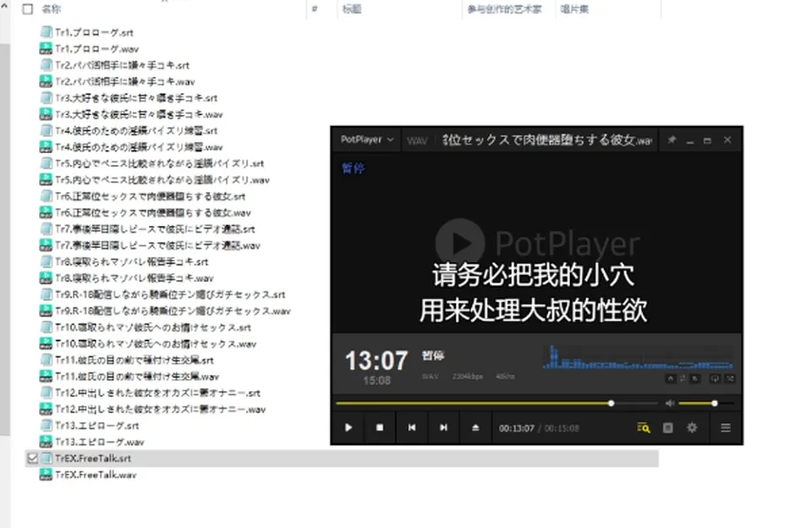This screenshot has height=528, width=812.
Task: Select the Tr10 .wav audio file
Action: tap(147, 344)
